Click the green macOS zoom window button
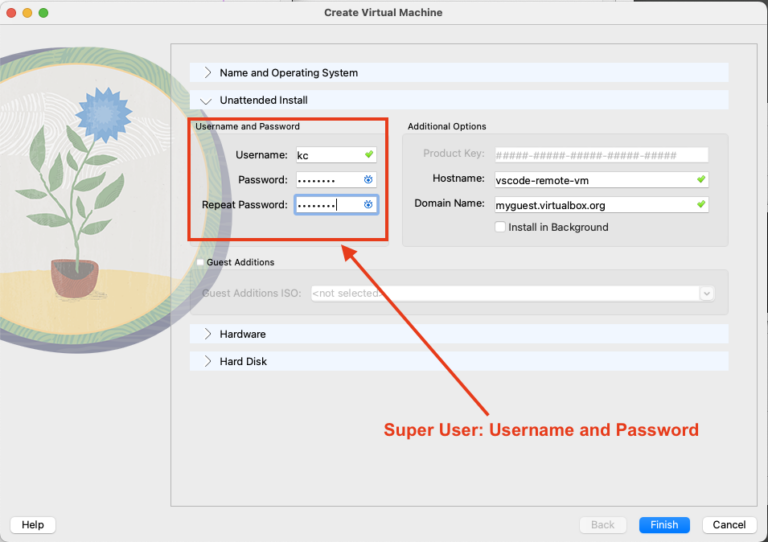Viewport: 768px width, 542px height. 43,13
